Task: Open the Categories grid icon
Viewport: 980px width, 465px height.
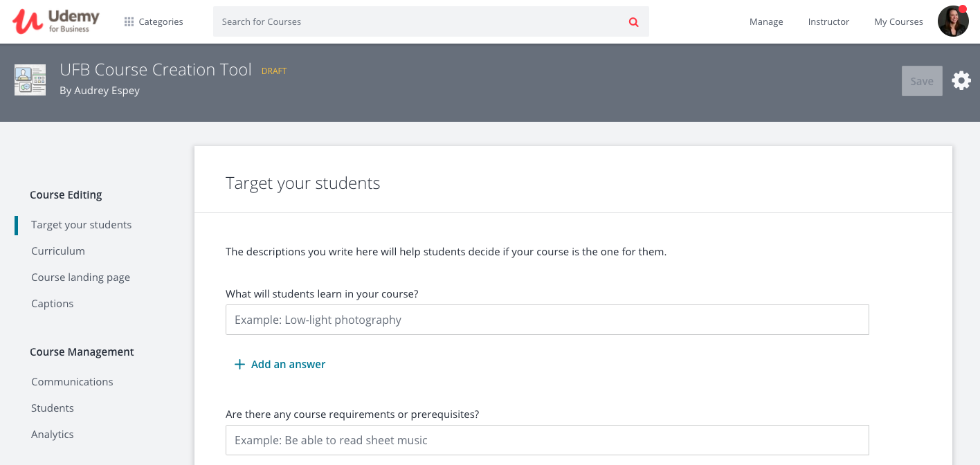Action: (128, 21)
